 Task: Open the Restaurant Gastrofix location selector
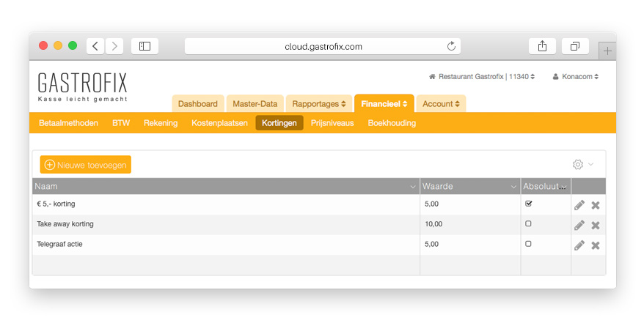[x=482, y=76]
